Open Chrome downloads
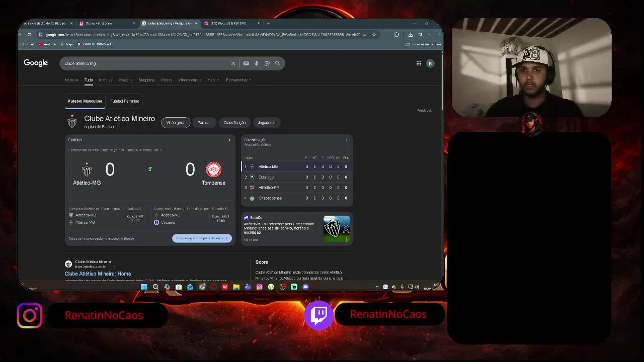 point(411,35)
